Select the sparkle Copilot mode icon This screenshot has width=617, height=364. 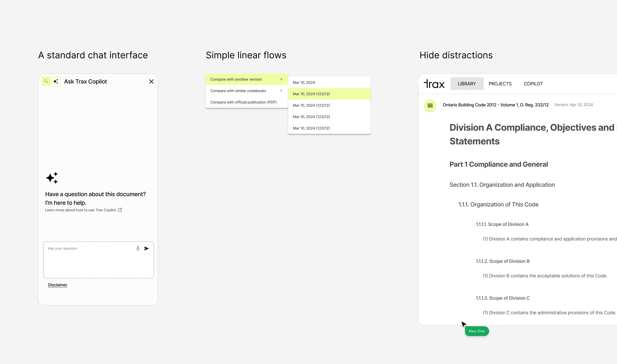(x=56, y=81)
